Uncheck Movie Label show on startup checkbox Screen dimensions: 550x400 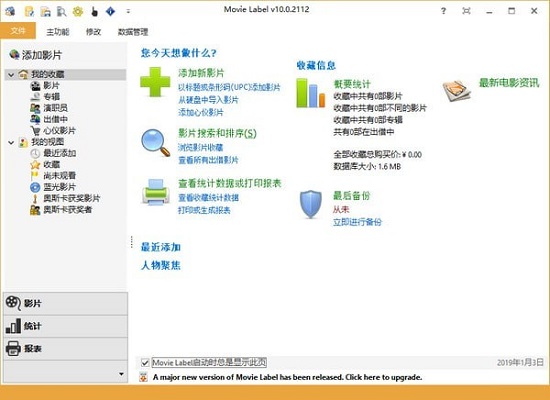(x=145, y=362)
